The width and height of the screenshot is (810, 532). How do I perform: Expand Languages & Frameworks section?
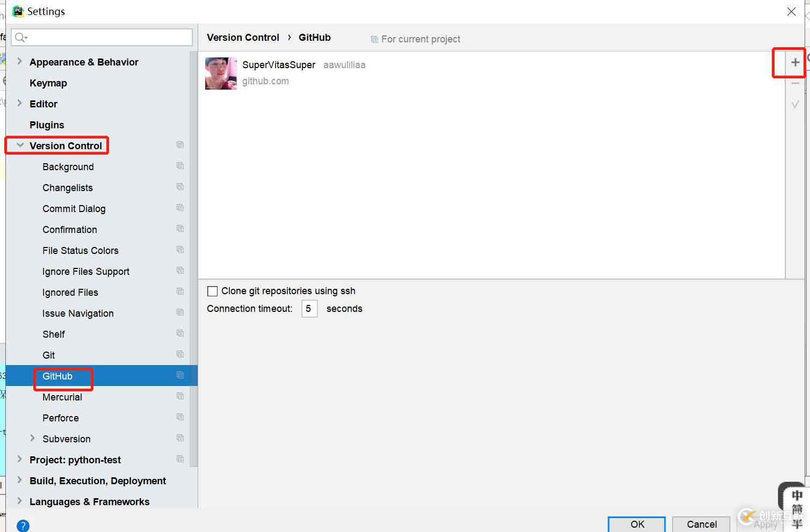point(20,501)
